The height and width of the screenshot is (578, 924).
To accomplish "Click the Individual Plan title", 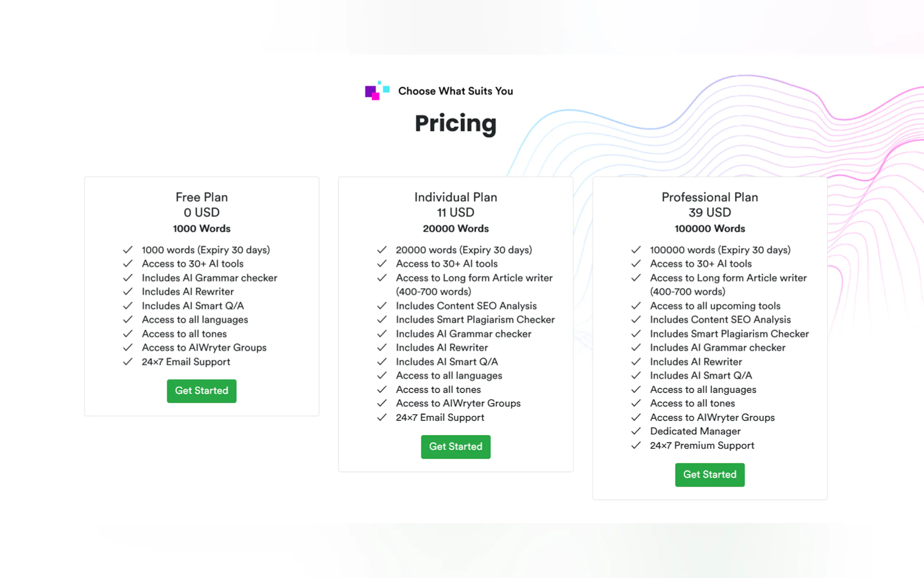I will click(x=455, y=197).
